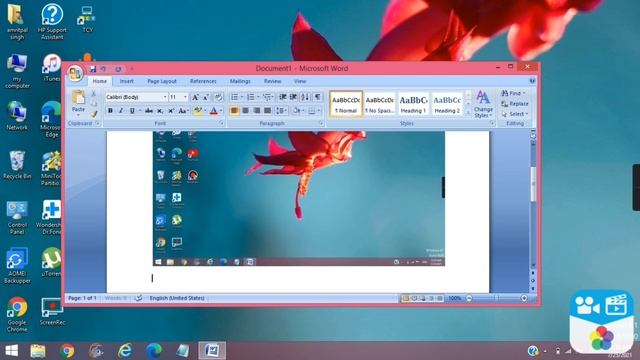The height and width of the screenshot is (360, 640).
Task: Sort the selected text alphabetically
Action: pyautogui.click(x=305, y=97)
